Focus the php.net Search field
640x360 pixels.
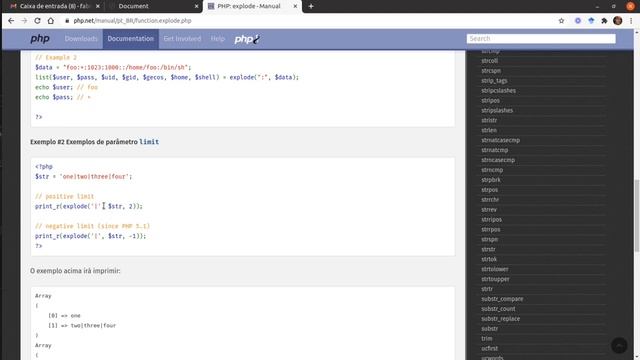coord(541,38)
